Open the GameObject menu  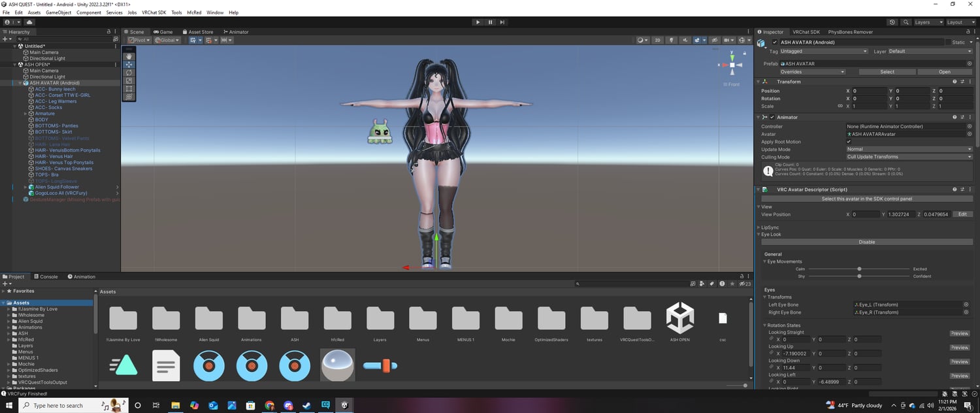59,12
